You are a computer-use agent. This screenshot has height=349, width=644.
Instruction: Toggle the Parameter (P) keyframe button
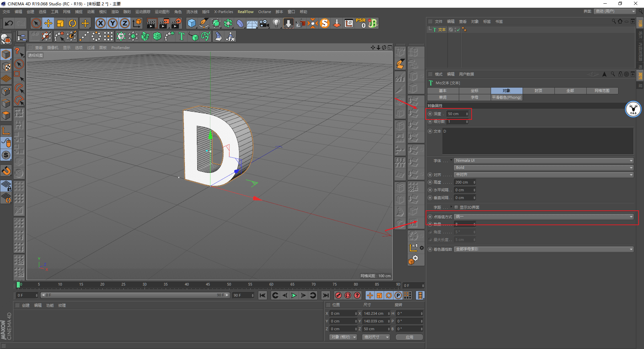point(398,295)
